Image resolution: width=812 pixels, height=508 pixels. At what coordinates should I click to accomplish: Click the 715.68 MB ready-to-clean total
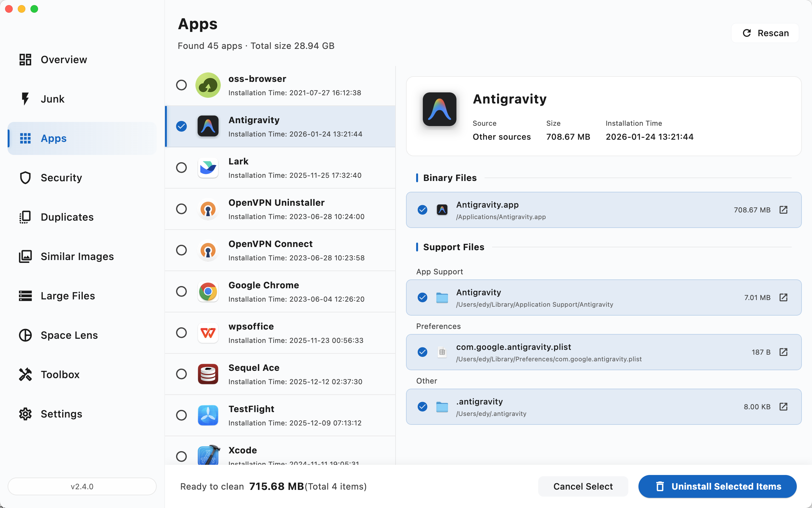click(277, 486)
